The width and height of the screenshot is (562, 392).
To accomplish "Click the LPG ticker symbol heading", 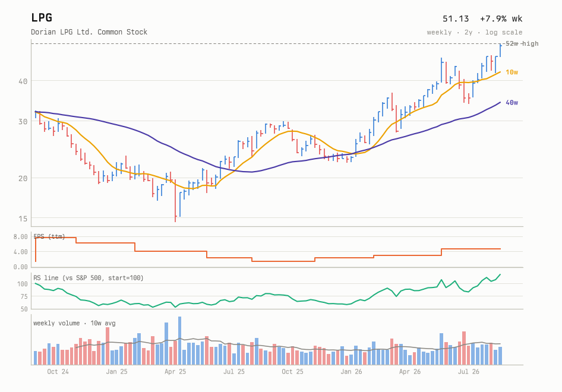I will pos(42,18).
